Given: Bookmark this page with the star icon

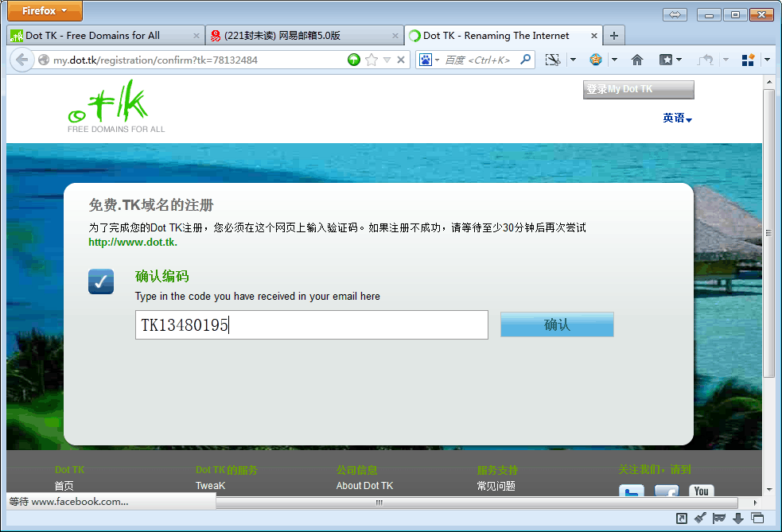Looking at the screenshot, I should (x=372, y=60).
